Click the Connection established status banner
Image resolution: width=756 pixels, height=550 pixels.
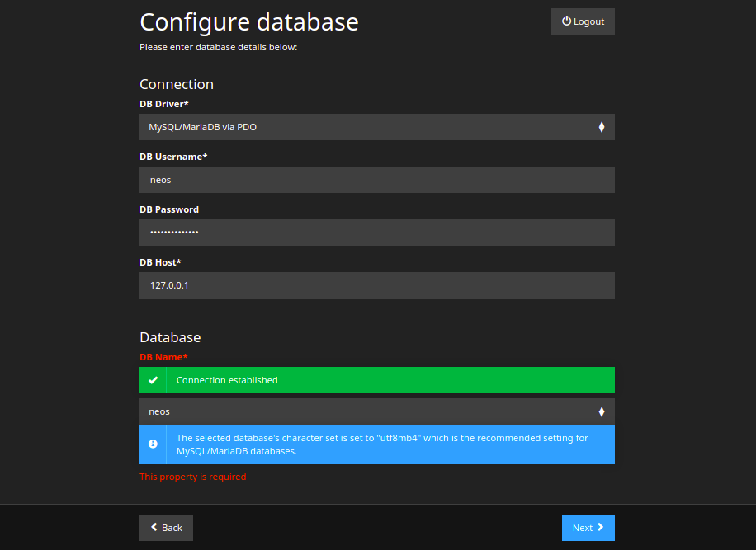376,380
